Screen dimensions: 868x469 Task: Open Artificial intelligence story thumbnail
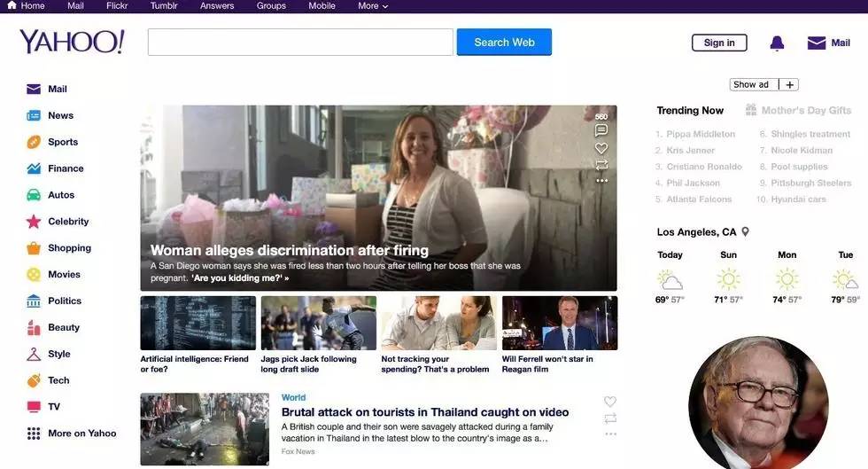pos(198,323)
